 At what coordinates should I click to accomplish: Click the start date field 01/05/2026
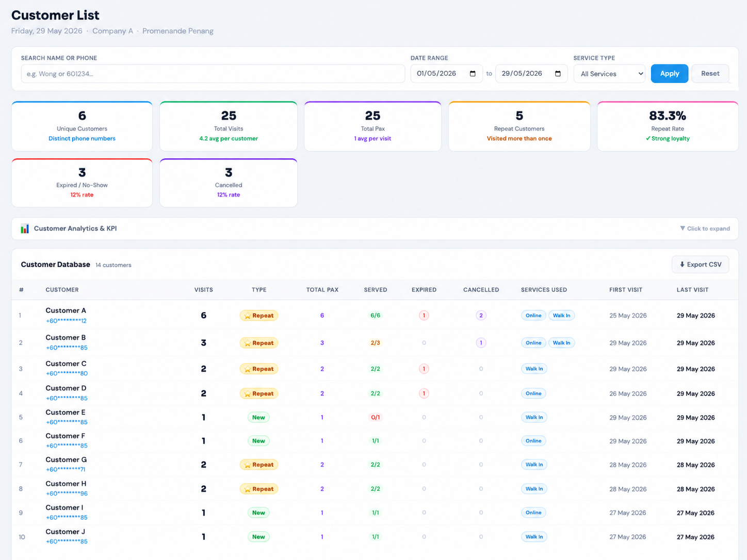[x=446, y=74]
